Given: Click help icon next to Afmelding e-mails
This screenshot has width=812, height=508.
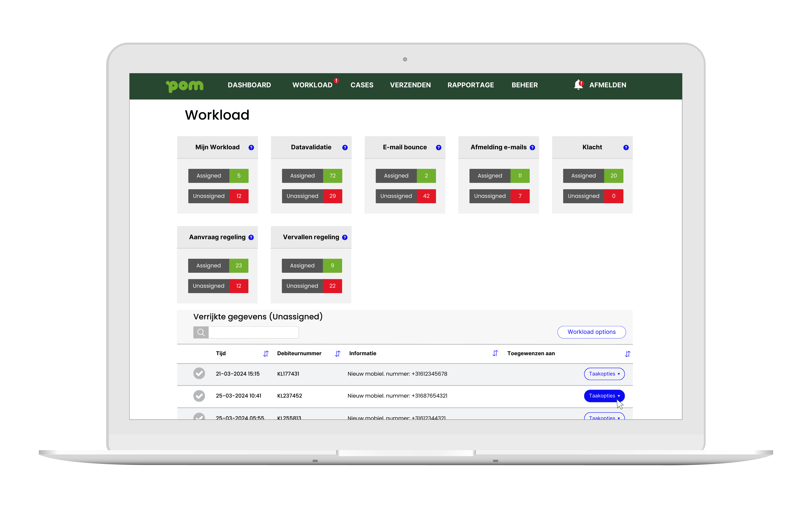Looking at the screenshot, I should pos(532,147).
